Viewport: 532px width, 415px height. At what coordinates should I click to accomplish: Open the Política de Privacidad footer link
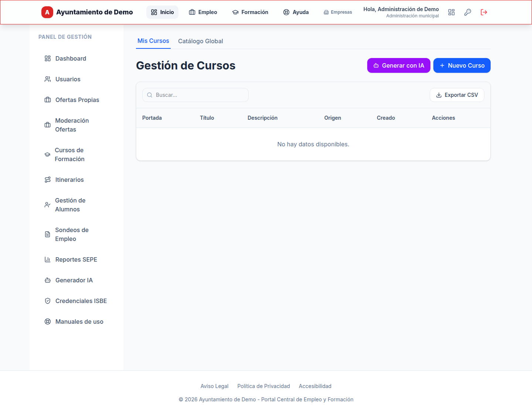(264, 386)
